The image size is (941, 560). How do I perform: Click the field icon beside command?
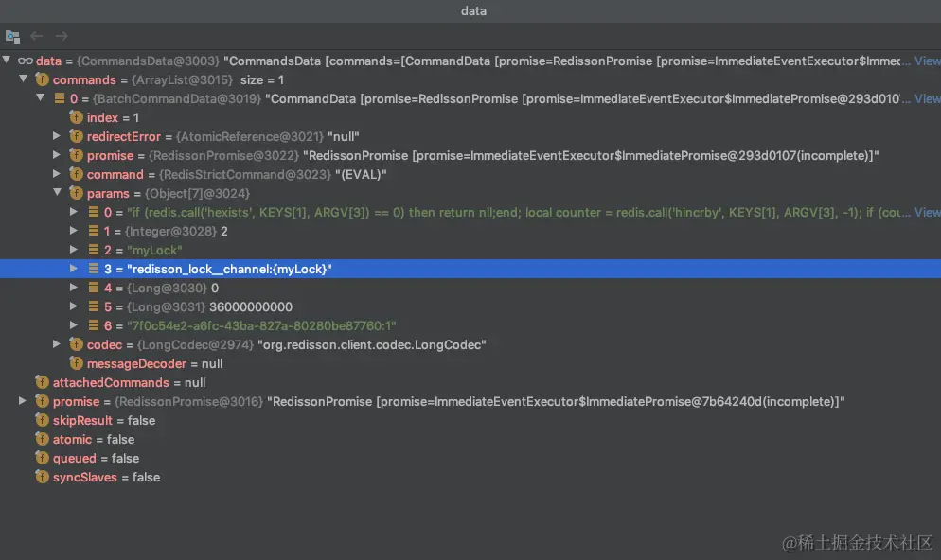pos(77,174)
